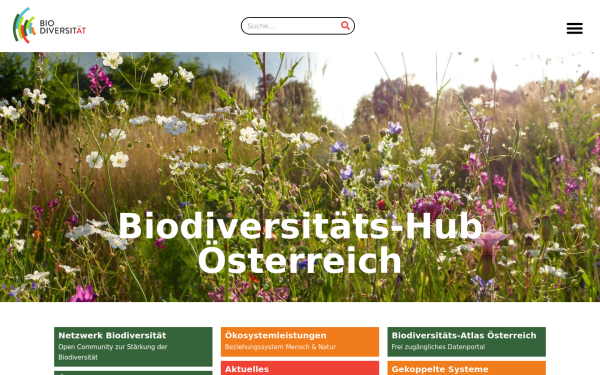This screenshot has height=375, width=600.
Task: Click 'Open Community zur Stärkung der Biodiversität' text
Action: coord(113,352)
